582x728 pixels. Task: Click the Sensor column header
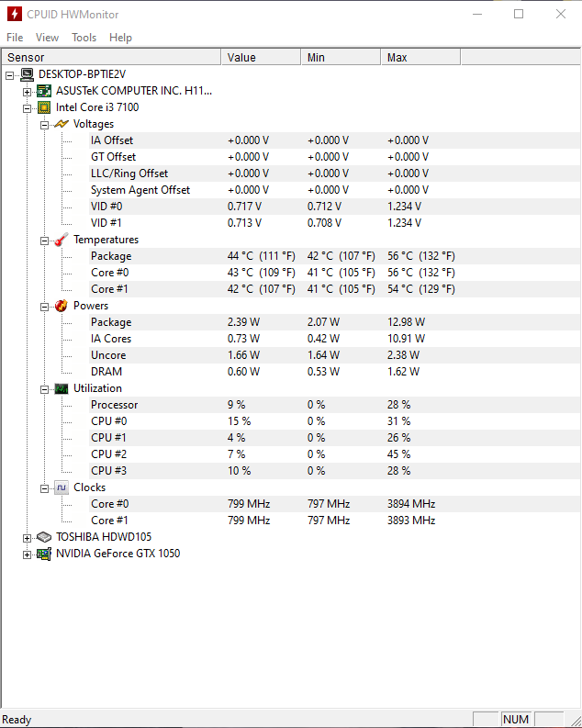111,58
